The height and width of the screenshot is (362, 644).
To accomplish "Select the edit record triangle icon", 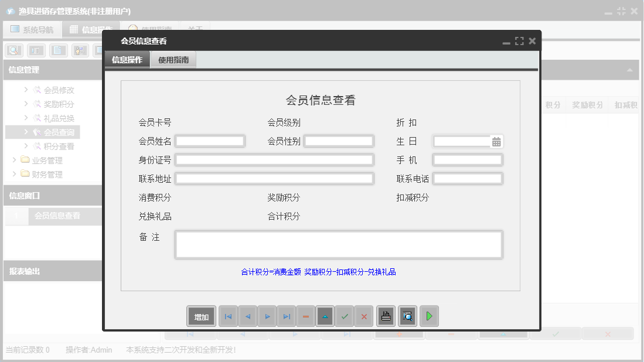I will (x=325, y=316).
